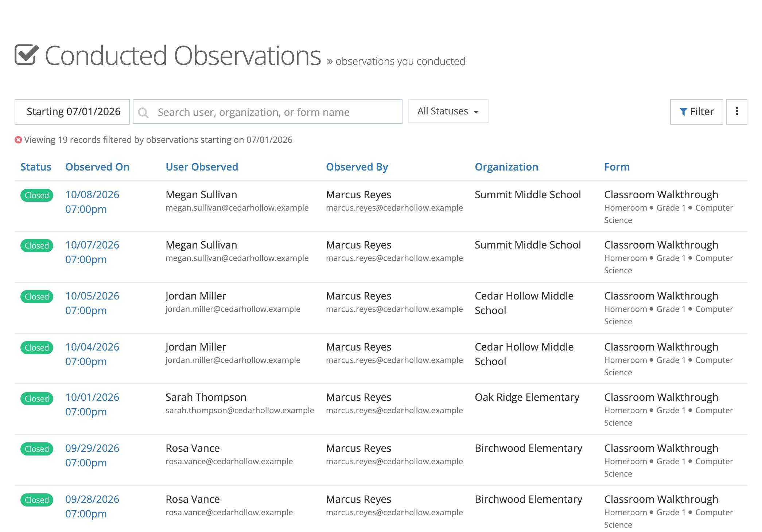The image size is (762, 532).
Task: Click Summit Middle School in the 10/07/2026 row
Action: point(528,245)
